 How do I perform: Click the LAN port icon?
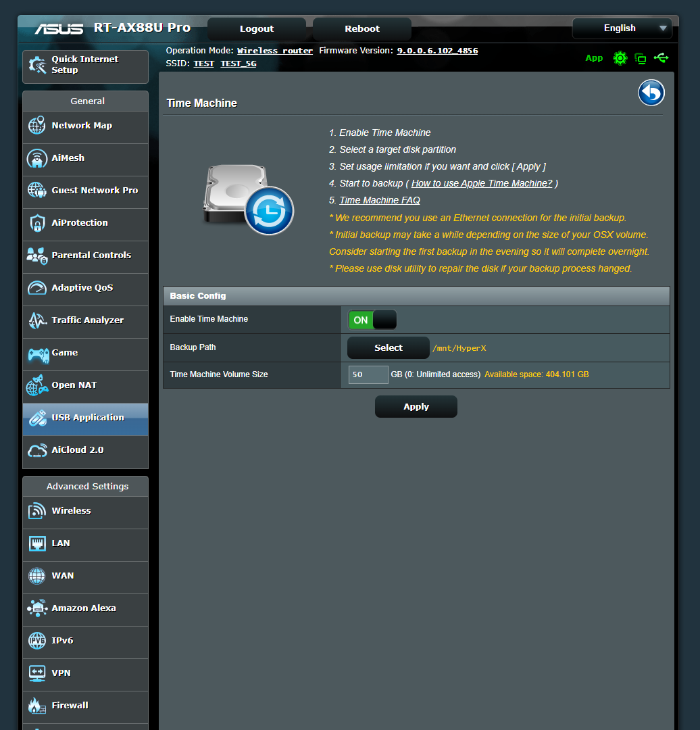coord(37,543)
